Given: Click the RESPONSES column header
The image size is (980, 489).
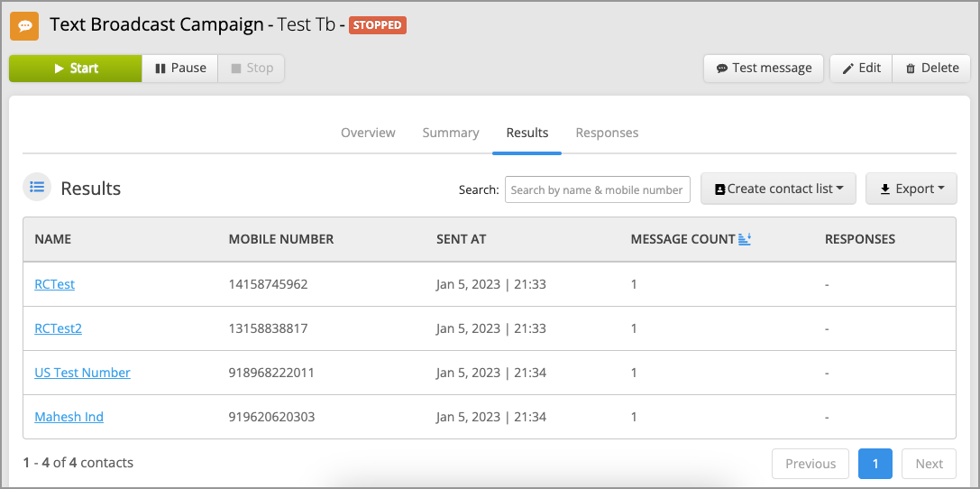Looking at the screenshot, I should click(x=860, y=239).
